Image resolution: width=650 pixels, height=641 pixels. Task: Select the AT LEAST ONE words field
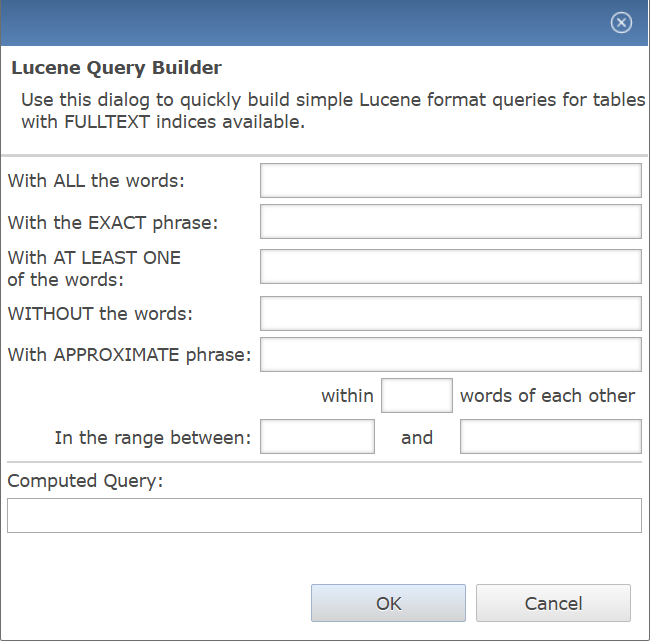[x=451, y=267]
